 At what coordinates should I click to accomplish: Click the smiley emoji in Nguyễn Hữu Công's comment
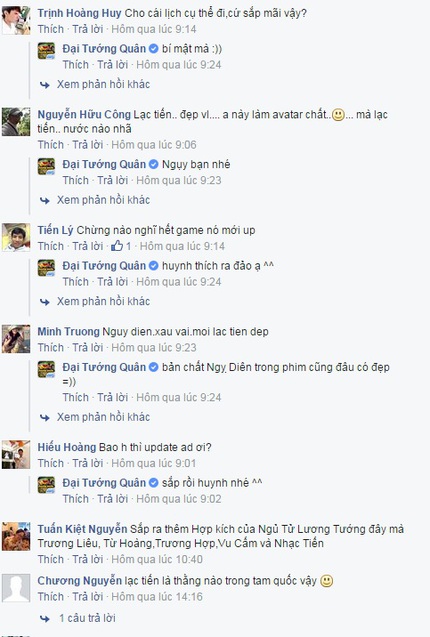coord(338,115)
